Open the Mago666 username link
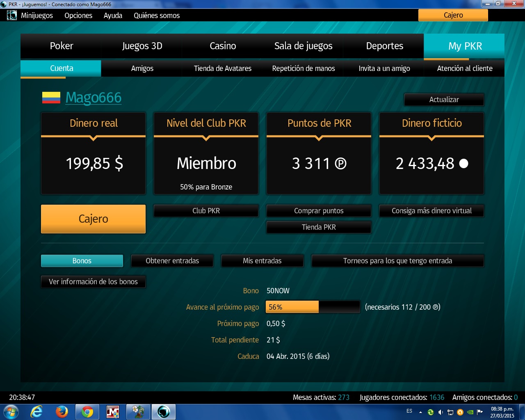 [x=94, y=98]
